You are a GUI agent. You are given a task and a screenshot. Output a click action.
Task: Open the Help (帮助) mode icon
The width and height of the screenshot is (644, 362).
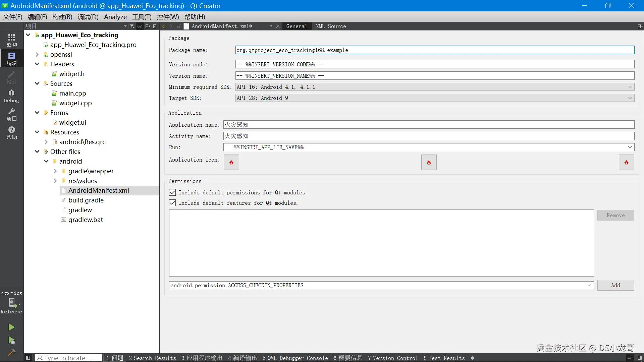12,132
